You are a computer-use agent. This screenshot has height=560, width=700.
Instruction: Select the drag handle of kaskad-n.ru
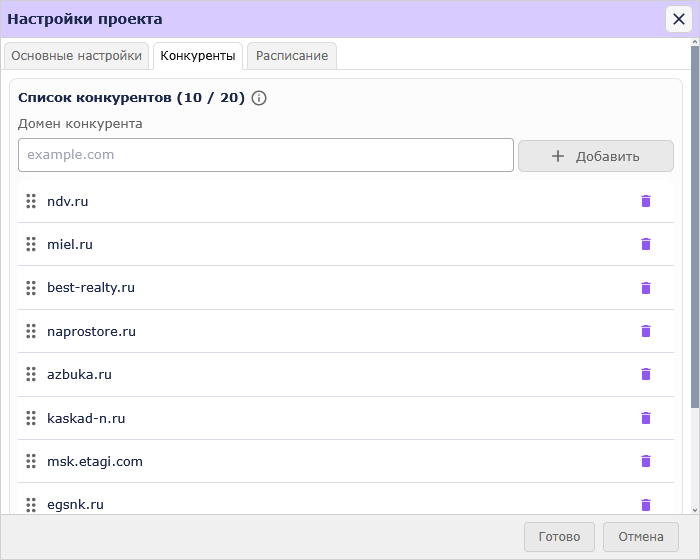coord(31,418)
